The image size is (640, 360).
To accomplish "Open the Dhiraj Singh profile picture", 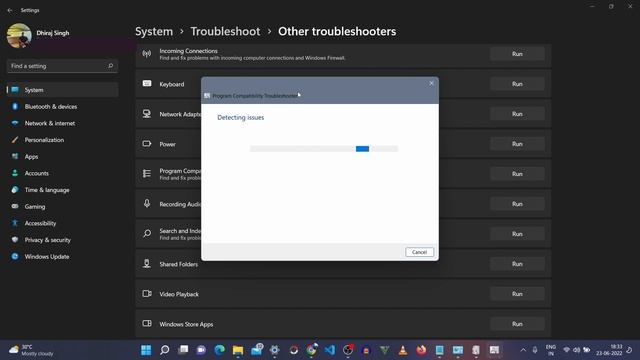I will [19, 36].
